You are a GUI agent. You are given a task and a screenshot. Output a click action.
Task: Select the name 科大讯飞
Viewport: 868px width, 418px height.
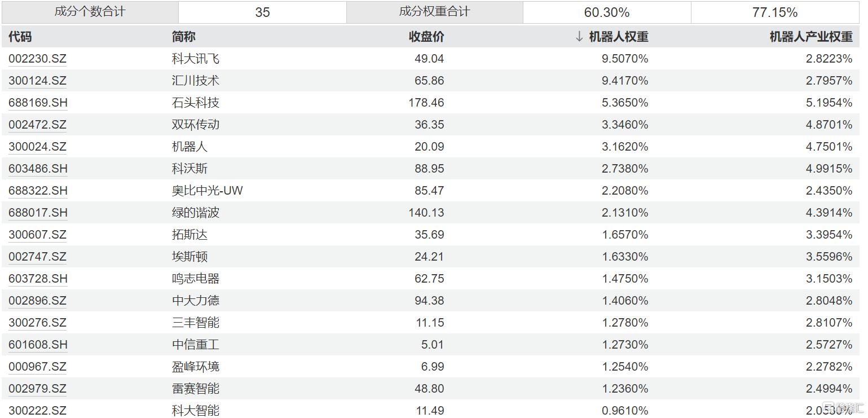click(196, 59)
